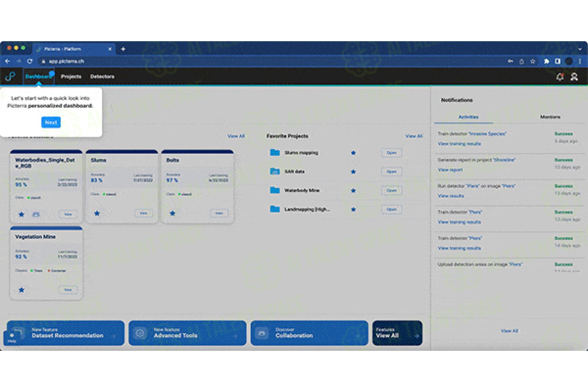This screenshot has width=588, height=392.
Task: Unfavorite the SAR data project star
Action: click(x=353, y=172)
